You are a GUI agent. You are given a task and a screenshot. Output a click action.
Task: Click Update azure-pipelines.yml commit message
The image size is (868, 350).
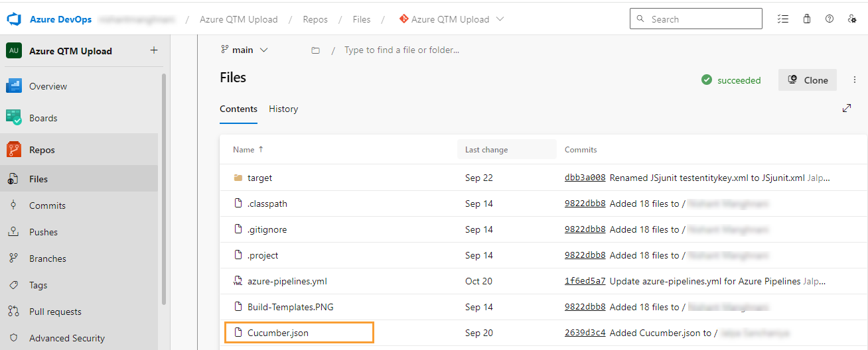coord(705,281)
